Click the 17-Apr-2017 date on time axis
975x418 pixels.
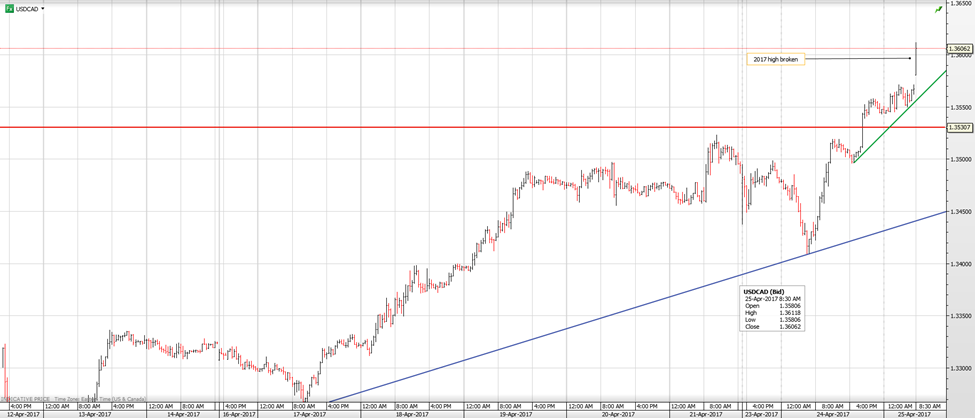pyautogui.click(x=311, y=413)
